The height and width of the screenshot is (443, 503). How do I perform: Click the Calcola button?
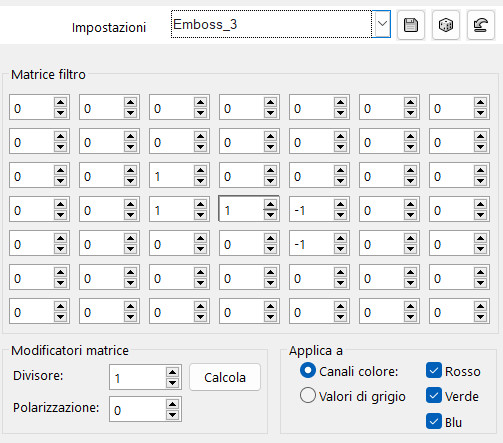[x=225, y=377]
